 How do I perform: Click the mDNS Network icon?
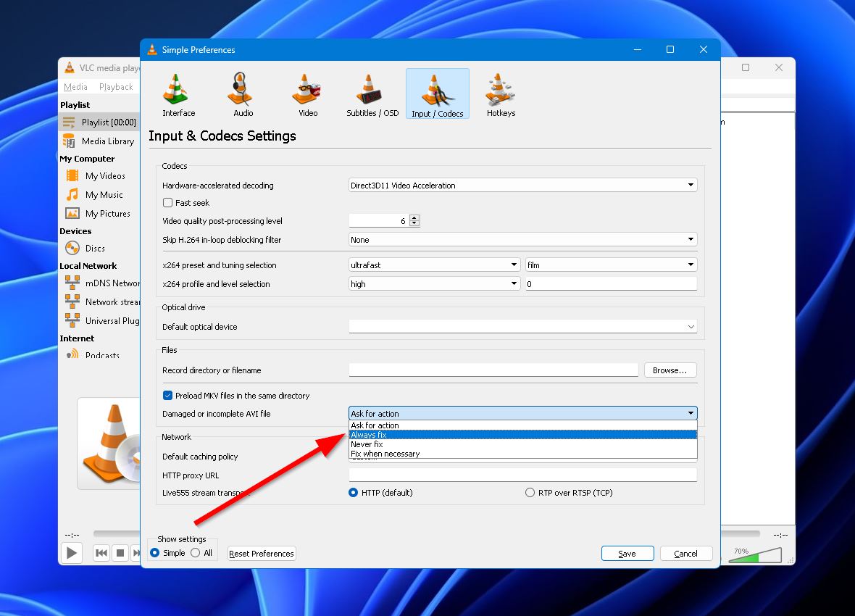coord(72,283)
